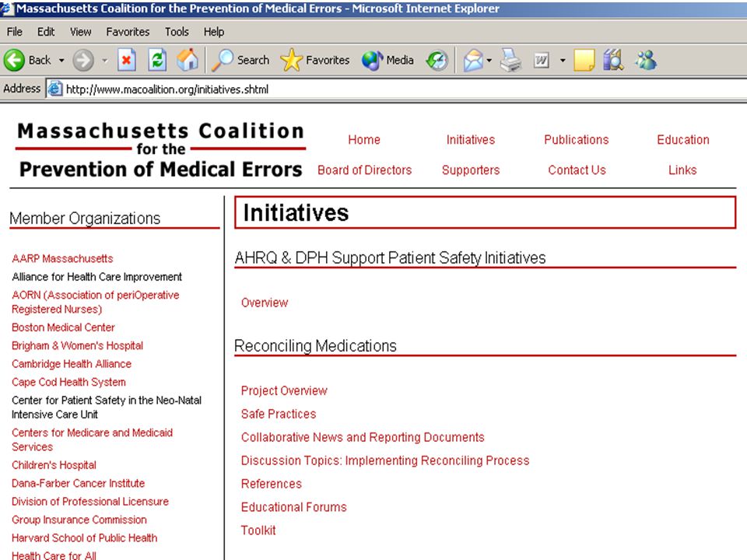Open the Favorites menu in the menu bar
Viewport: 747px width, 560px height.
point(128,32)
